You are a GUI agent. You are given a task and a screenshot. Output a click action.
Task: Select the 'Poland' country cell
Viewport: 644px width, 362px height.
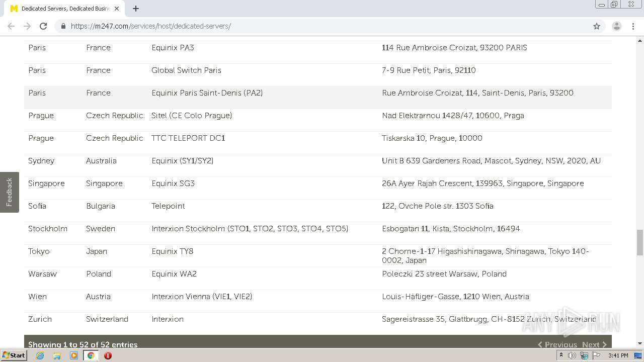[99, 274]
